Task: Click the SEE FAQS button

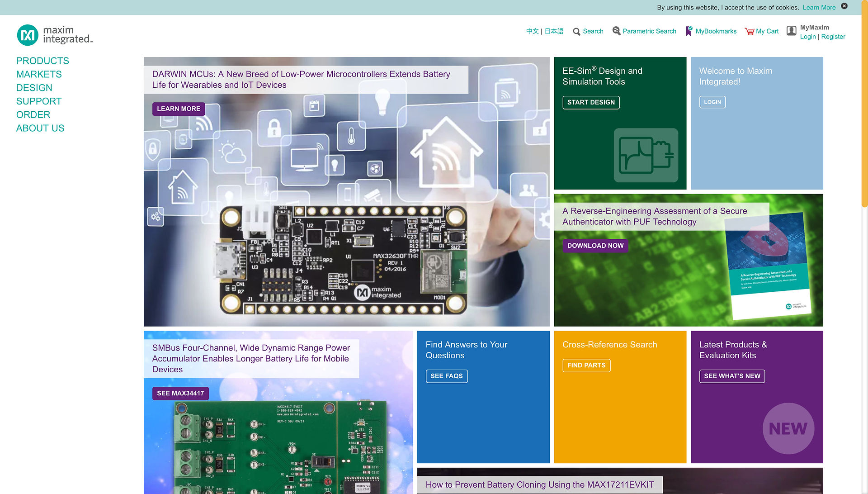Action: point(447,376)
